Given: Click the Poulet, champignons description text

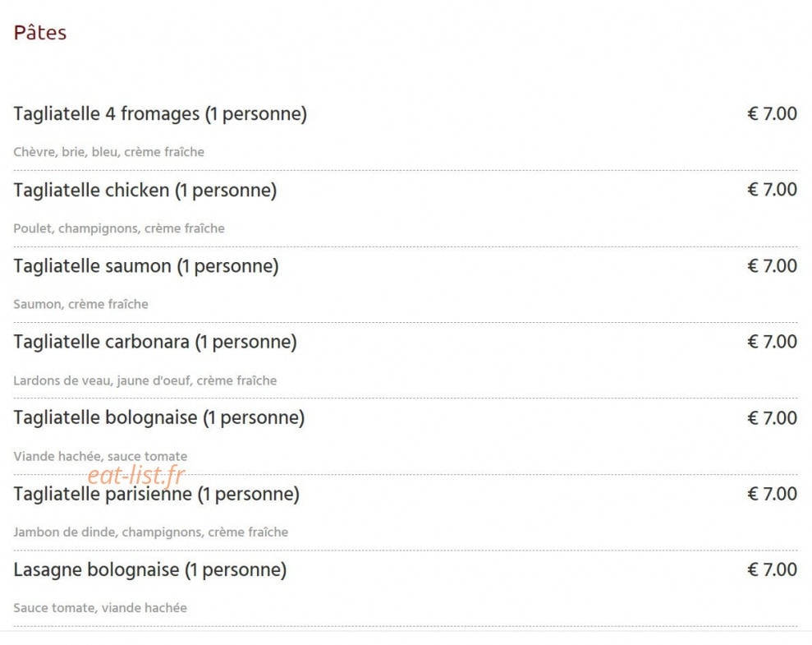Looking at the screenshot, I should [119, 228].
